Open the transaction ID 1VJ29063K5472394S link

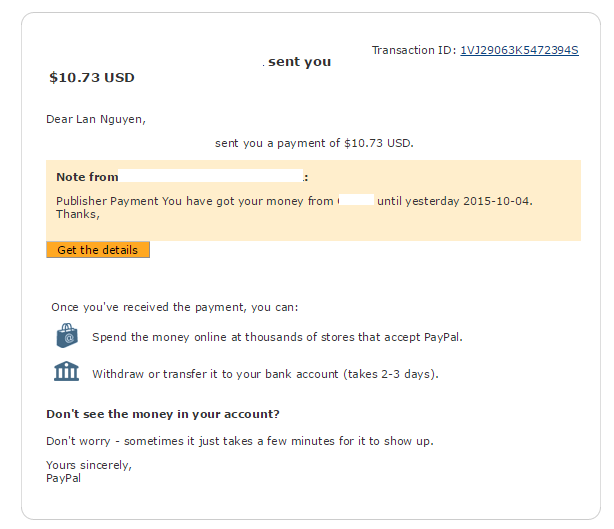coord(518,50)
